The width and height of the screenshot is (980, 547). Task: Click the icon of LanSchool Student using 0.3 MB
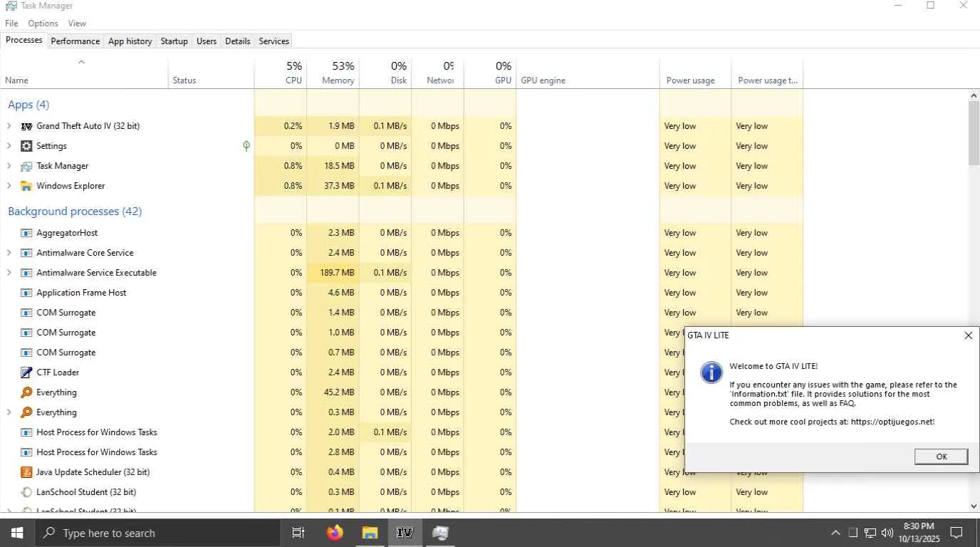(x=26, y=492)
